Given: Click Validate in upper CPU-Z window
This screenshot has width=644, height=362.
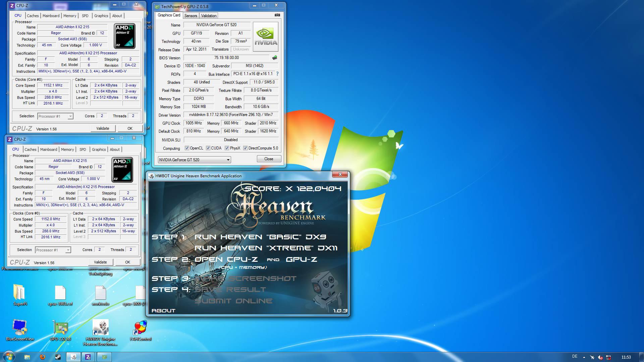Looking at the screenshot, I should point(103,128).
